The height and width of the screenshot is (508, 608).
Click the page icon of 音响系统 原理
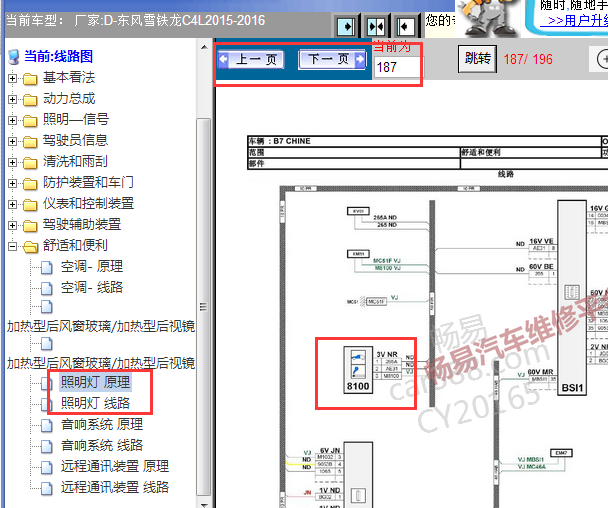[x=47, y=425]
